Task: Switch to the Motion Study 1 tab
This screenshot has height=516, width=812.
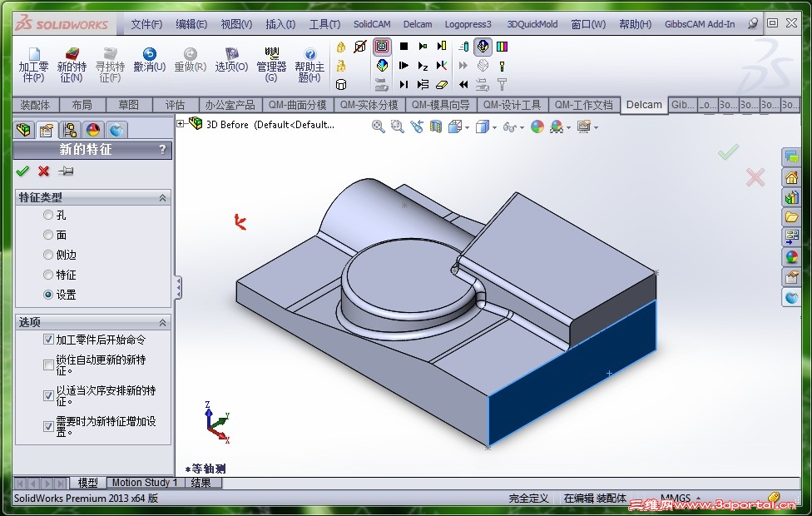Action: pyautogui.click(x=145, y=483)
